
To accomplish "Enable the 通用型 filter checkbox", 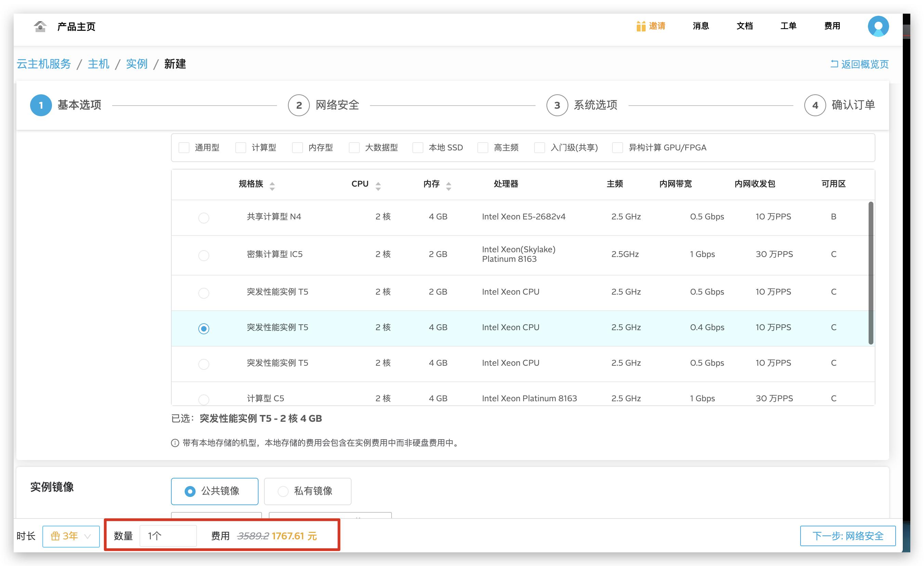I will (184, 148).
